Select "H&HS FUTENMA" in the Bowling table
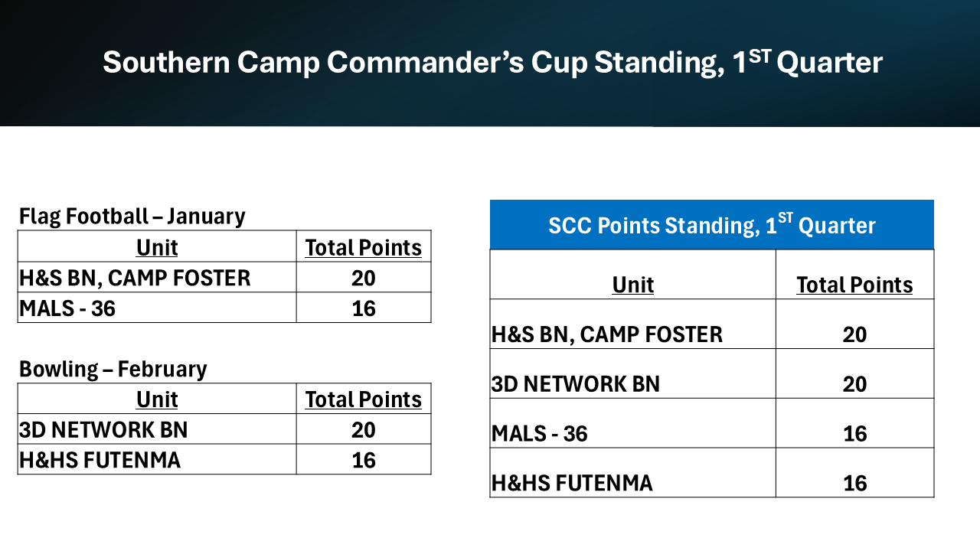This screenshot has width=980, height=551. tap(100, 460)
